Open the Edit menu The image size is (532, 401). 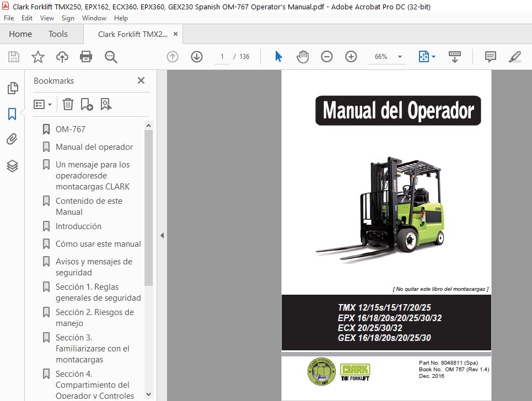pyautogui.click(x=27, y=18)
